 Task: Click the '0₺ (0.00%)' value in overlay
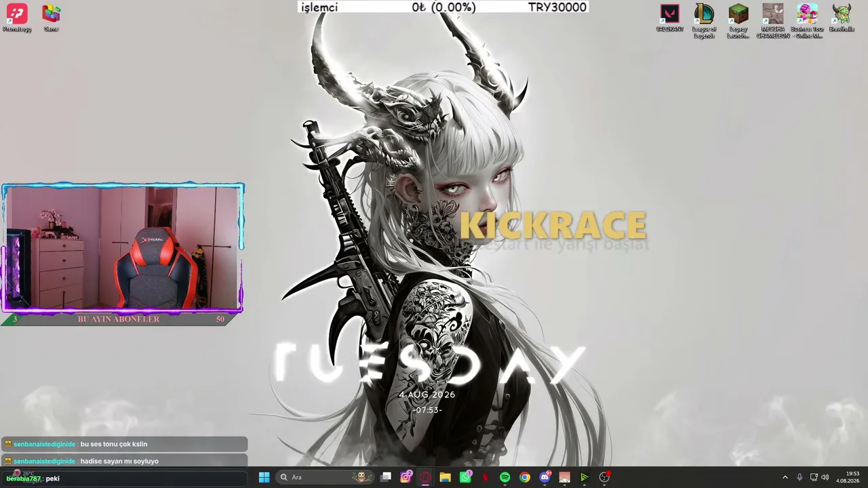coord(443,7)
